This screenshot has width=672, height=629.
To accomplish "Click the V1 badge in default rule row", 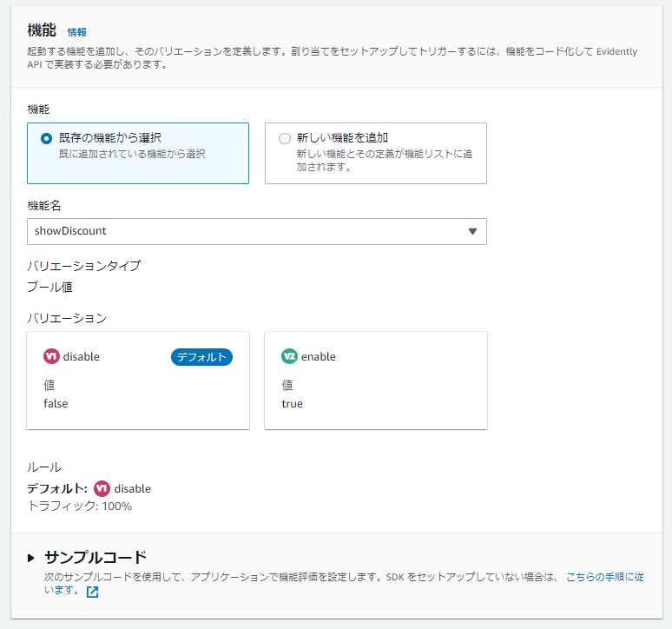I will pos(102,488).
